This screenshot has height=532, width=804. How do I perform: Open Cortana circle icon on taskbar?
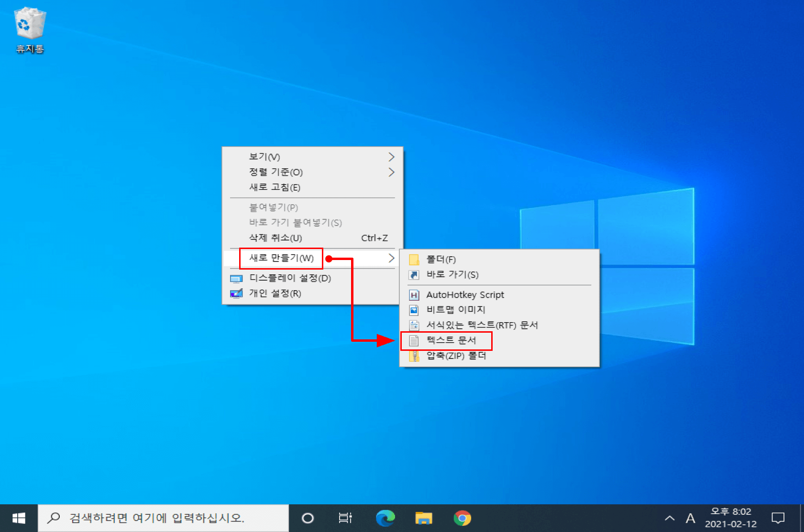308,518
